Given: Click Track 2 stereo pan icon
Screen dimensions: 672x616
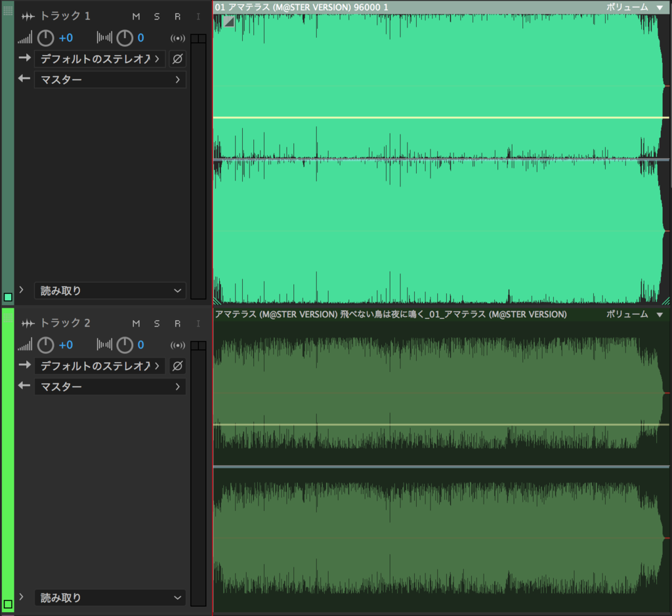Looking at the screenshot, I should [104, 345].
